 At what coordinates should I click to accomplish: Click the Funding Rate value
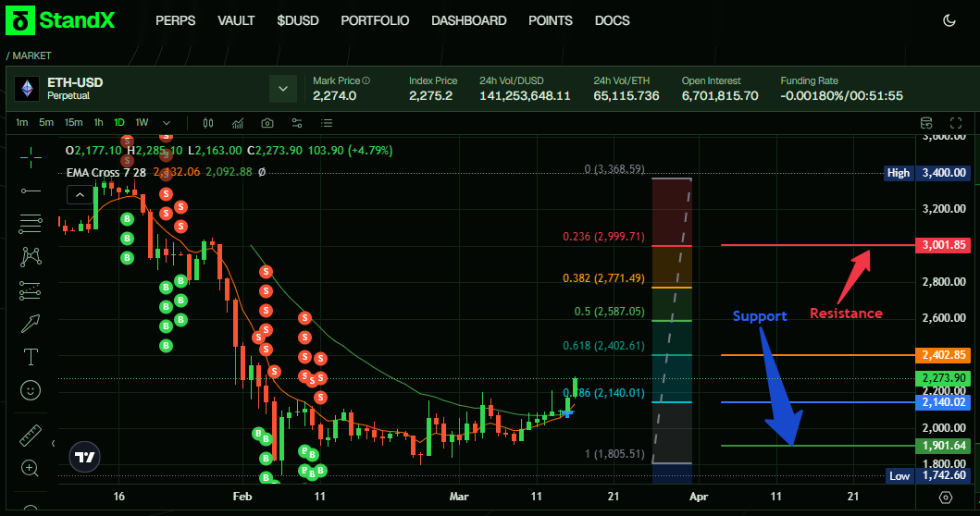pos(841,95)
